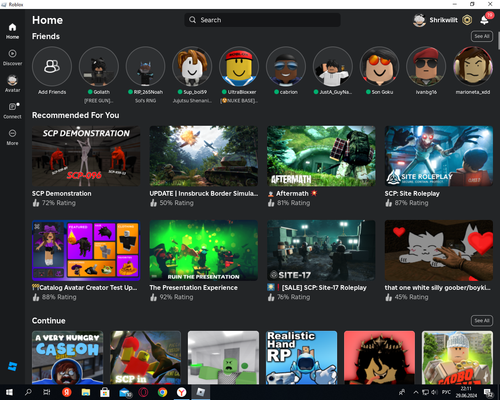The width and height of the screenshot is (500, 400).
Task: Open SCP: Site-17 Roleplay thumbnail
Action: pyautogui.click(x=321, y=250)
